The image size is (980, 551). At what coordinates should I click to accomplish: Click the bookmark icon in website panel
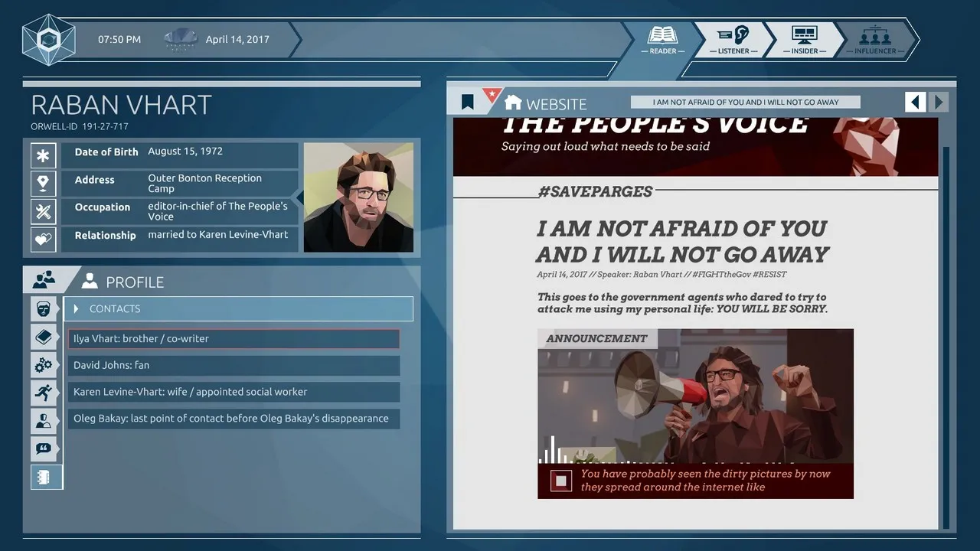tap(468, 102)
